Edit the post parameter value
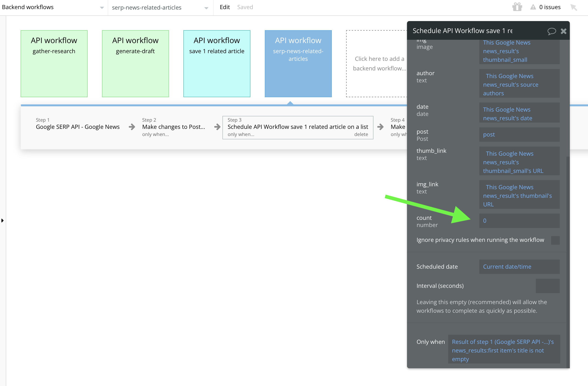This screenshot has height=386, width=588. tap(519, 135)
